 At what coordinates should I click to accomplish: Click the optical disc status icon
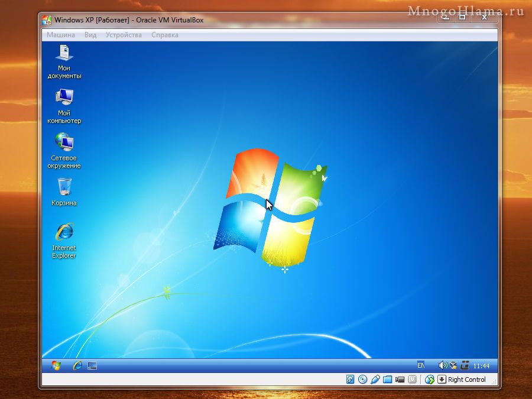[363, 379]
